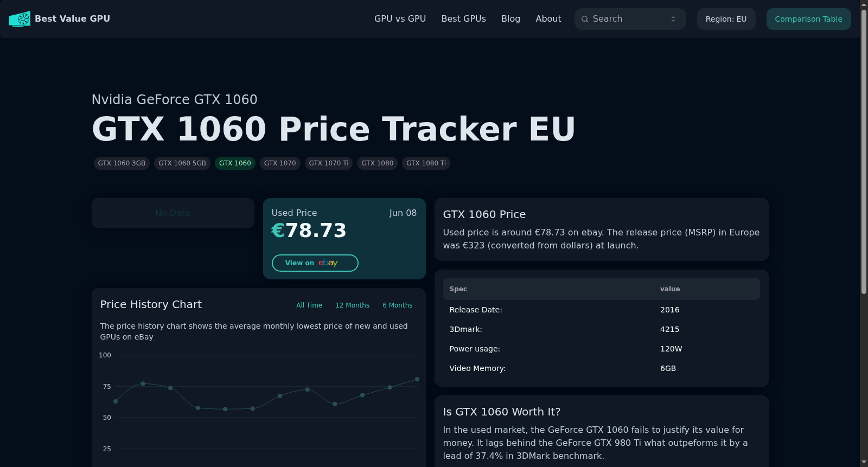Show 12 Months price history

pyautogui.click(x=352, y=305)
